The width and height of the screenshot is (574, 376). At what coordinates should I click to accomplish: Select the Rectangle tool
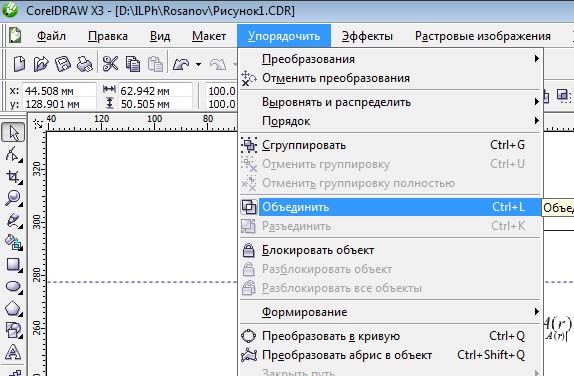coord(13,264)
